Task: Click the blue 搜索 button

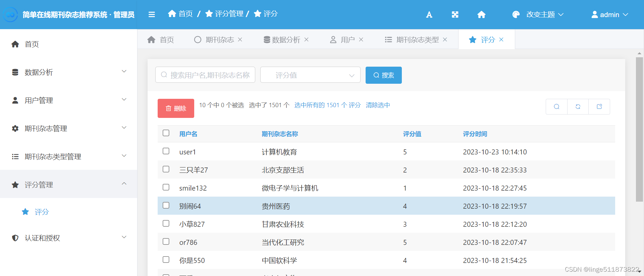Action: click(x=384, y=75)
